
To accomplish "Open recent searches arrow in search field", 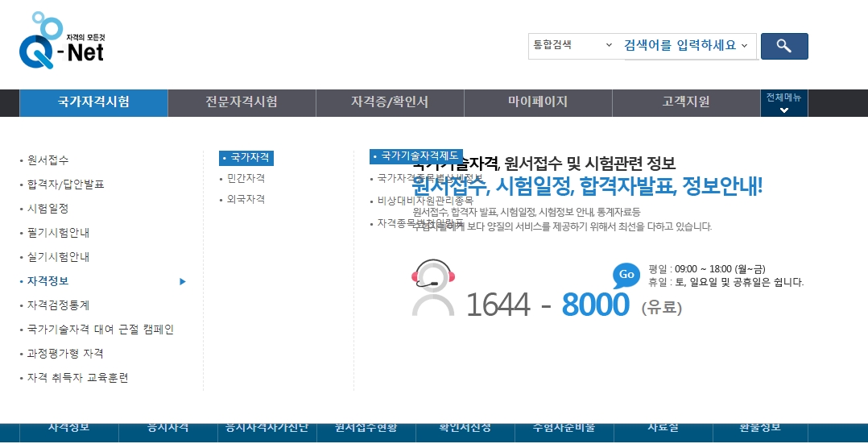I will (745, 45).
